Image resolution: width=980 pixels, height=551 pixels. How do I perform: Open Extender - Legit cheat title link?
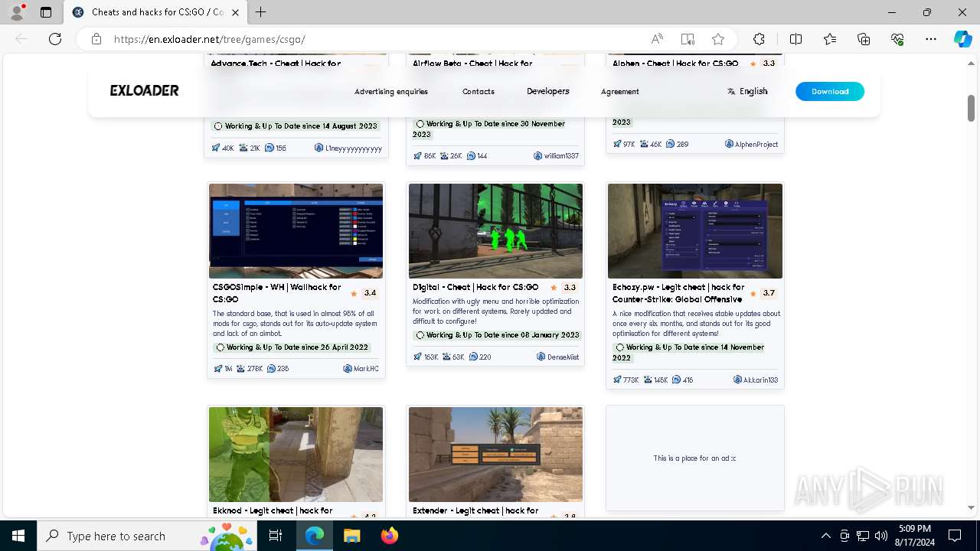pyautogui.click(x=475, y=510)
